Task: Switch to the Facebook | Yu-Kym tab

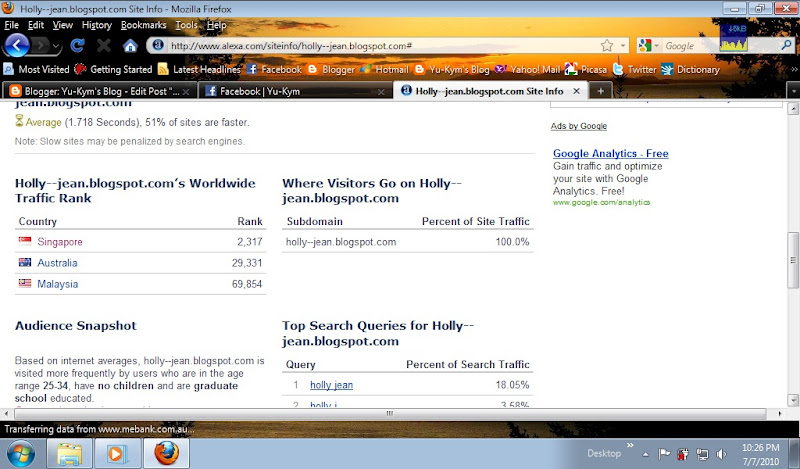Action: [x=295, y=91]
